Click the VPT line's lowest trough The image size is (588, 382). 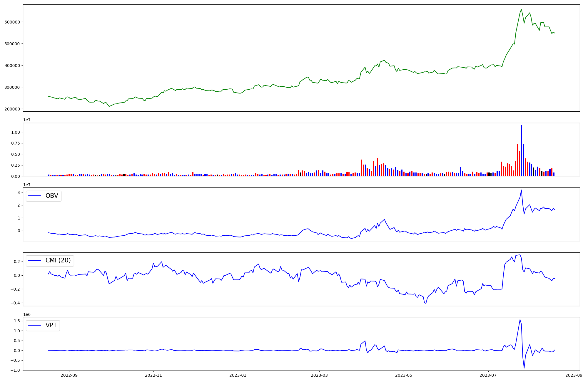tap(524, 368)
